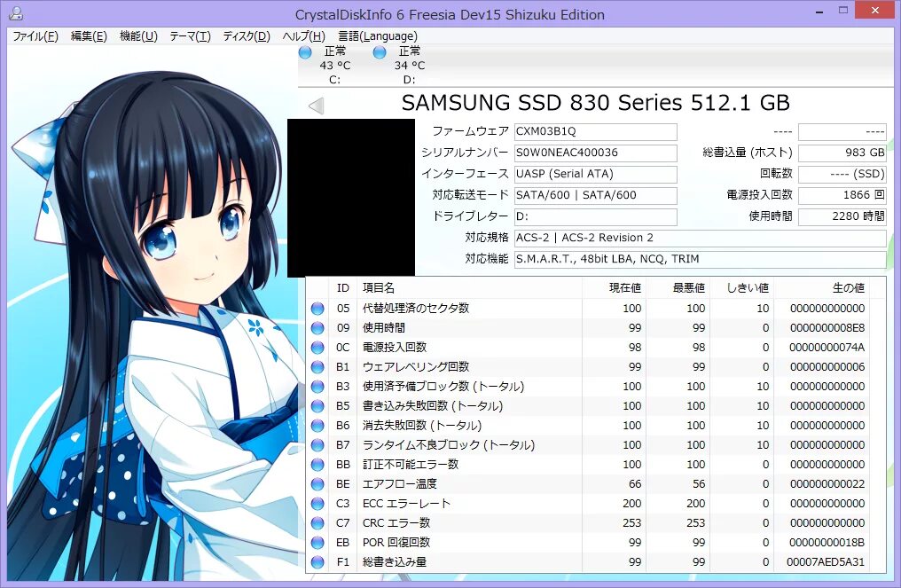Click the serial number field S0W0NEAC400036
The width and height of the screenshot is (901, 588).
pyautogui.click(x=595, y=153)
